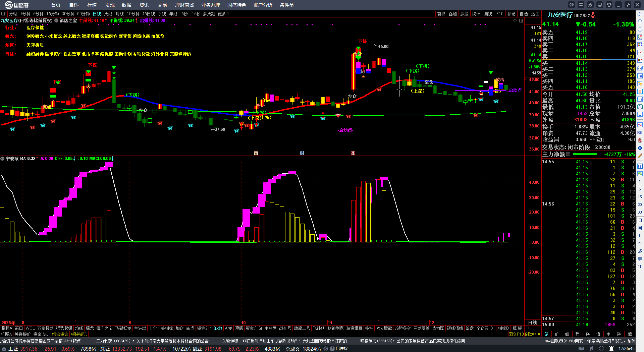Open the 国盛特色 menu

pos(237,5)
